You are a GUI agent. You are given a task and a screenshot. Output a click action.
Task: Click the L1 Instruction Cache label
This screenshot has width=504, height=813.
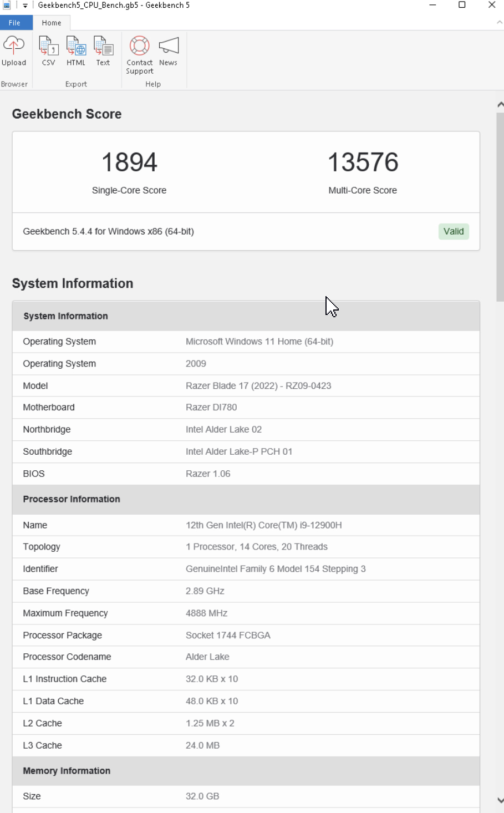65,679
